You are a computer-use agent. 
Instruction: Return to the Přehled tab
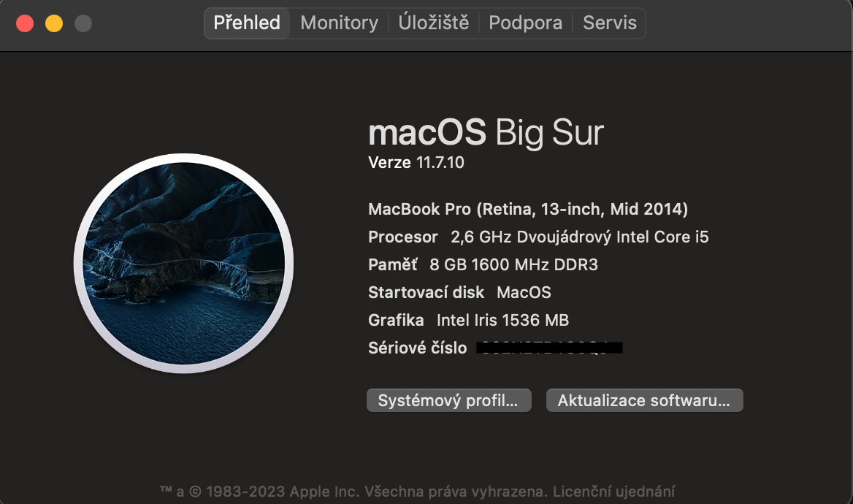pyautogui.click(x=248, y=23)
